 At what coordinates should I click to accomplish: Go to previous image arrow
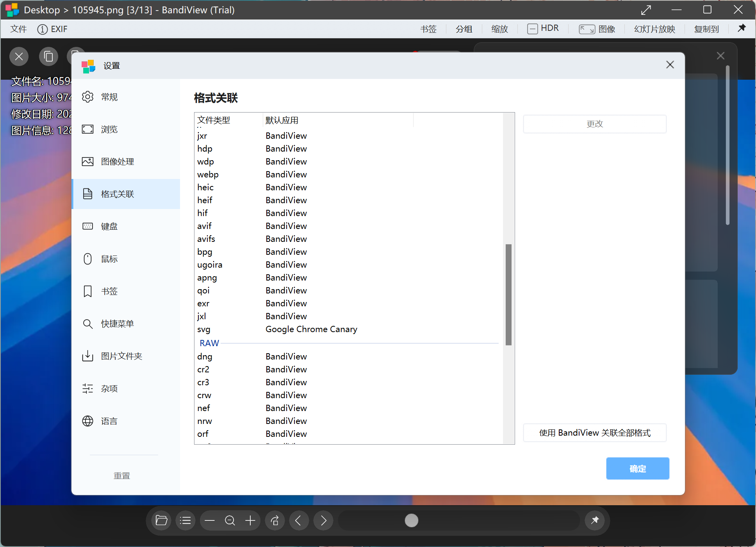click(x=299, y=520)
